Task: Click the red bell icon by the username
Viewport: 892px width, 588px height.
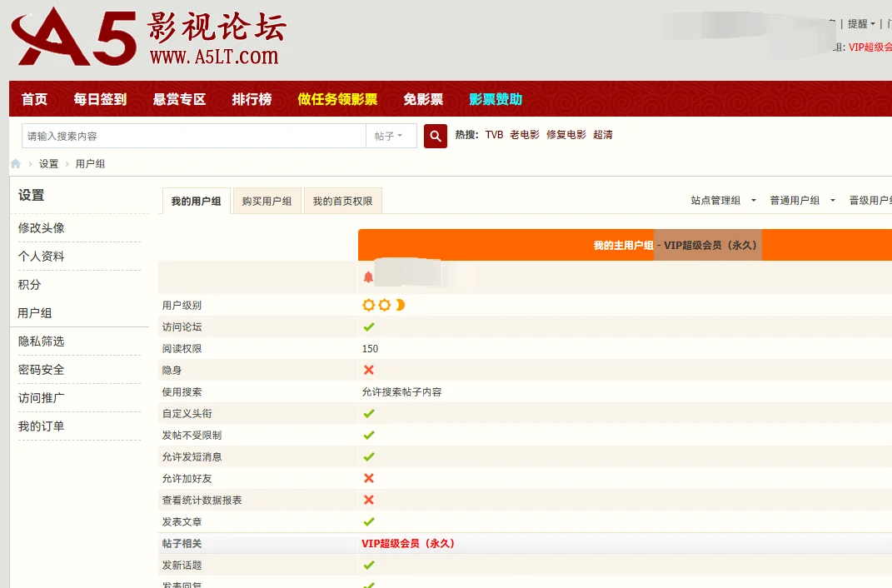Action: click(x=368, y=277)
